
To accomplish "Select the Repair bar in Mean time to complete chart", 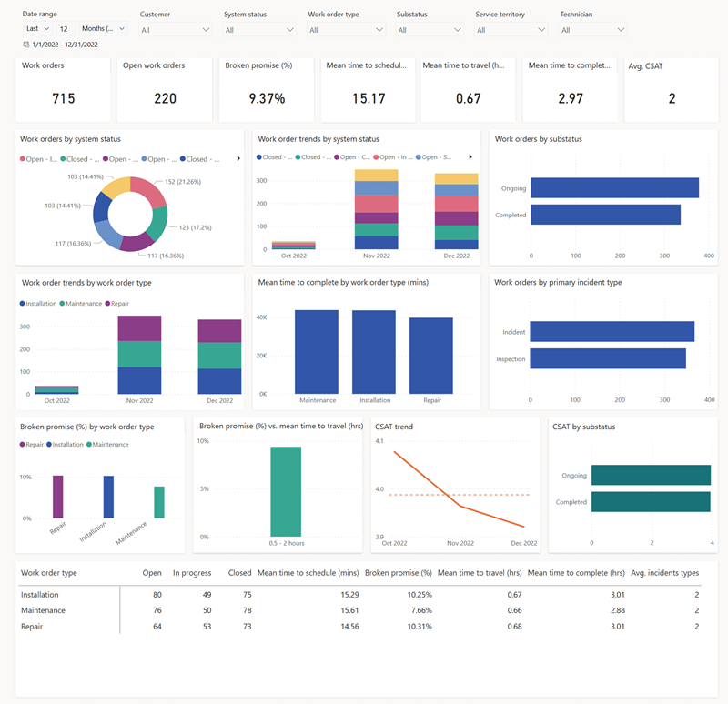I will tap(431, 356).
